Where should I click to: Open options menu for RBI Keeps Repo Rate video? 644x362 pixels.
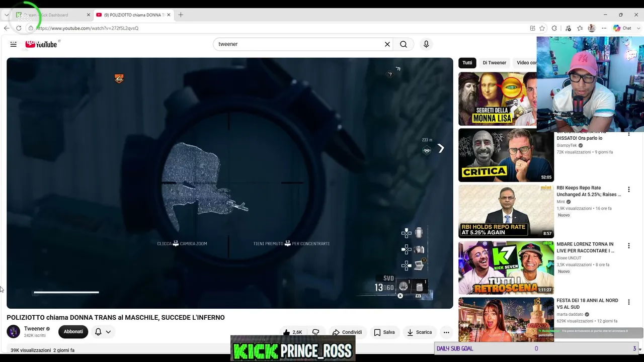[628, 190]
